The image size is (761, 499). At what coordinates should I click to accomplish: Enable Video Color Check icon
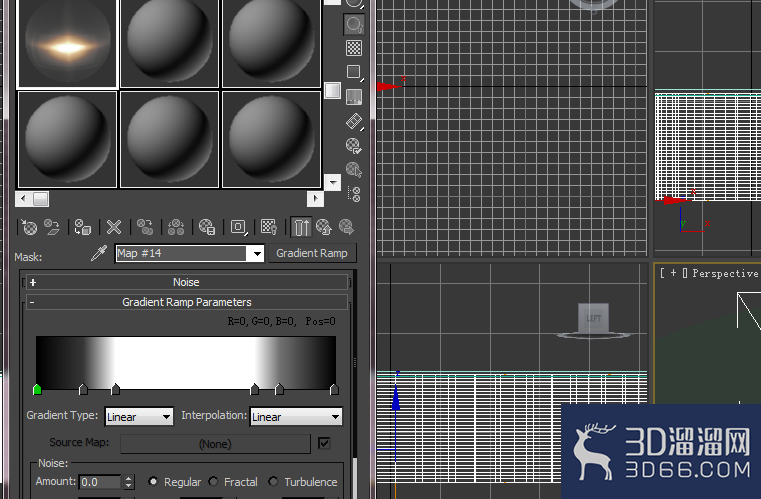(354, 97)
